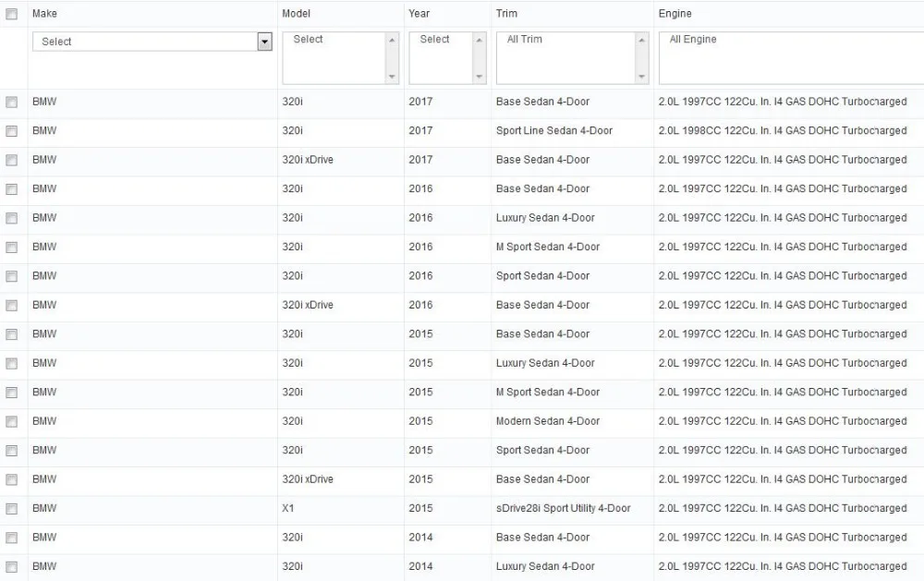Click 320i xDrive model cell in 2017 row
This screenshot has height=581, width=924.
(308, 159)
